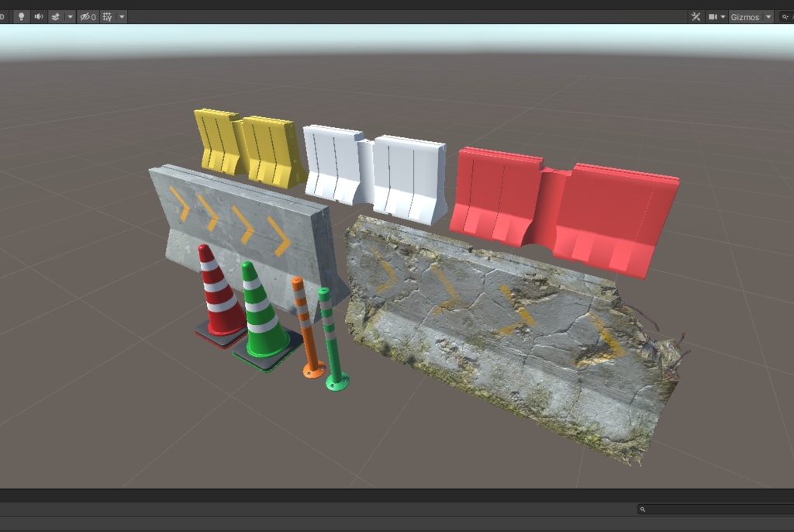Toggle hidden objects visibility with the eye icon
Viewport: 794px width, 532px height.
tap(85, 16)
